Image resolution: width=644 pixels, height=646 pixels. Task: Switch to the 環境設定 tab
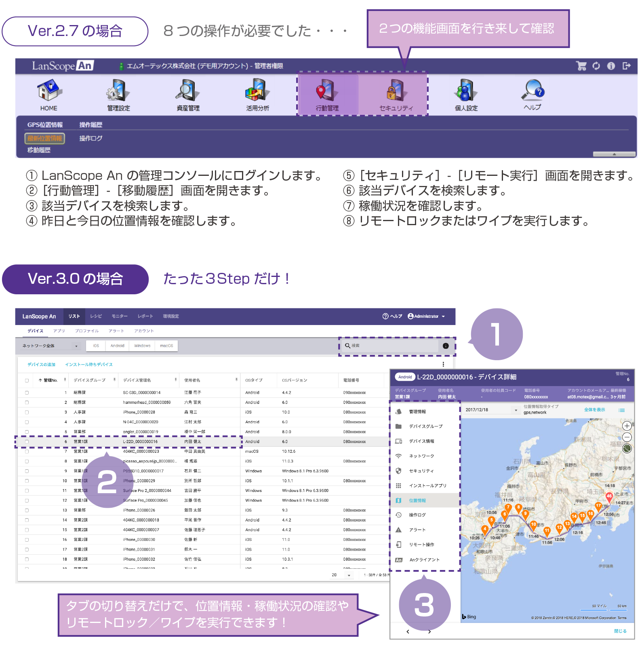click(171, 316)
